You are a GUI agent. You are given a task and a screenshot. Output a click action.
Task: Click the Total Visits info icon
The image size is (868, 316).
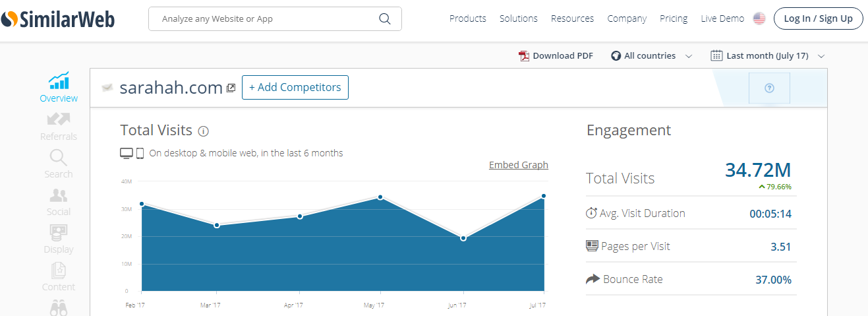pos(204,131)
